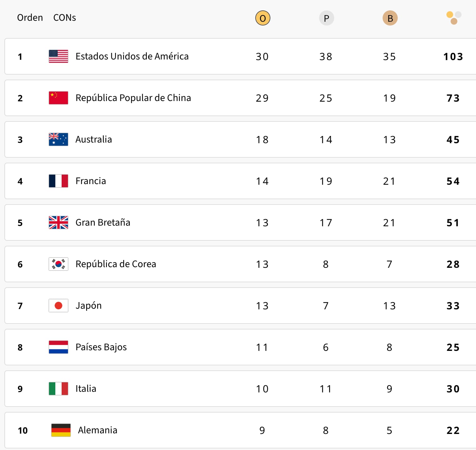The width and height of the screenshot is (476, 450).
Task: Click the gold medal O icon
Action: tap(263, 18)
